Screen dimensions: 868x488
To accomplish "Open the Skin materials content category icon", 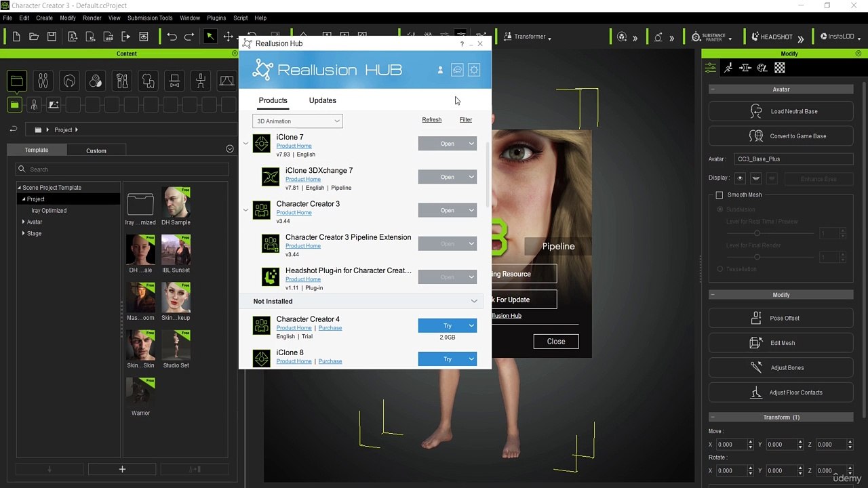I will [x=96, y=81].
